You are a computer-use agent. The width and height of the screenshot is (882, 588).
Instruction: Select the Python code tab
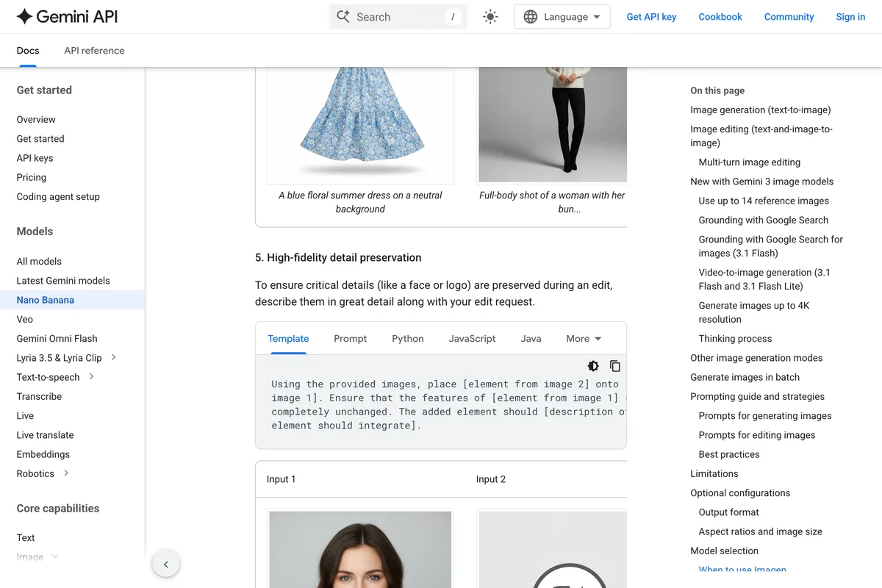(x=408, y=339)
